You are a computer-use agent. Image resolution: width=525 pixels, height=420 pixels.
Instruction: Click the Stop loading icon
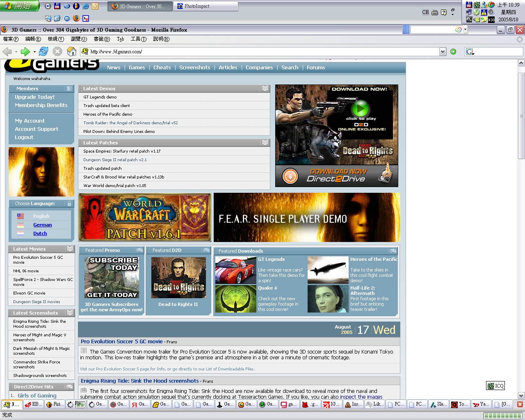click(57, 51)
